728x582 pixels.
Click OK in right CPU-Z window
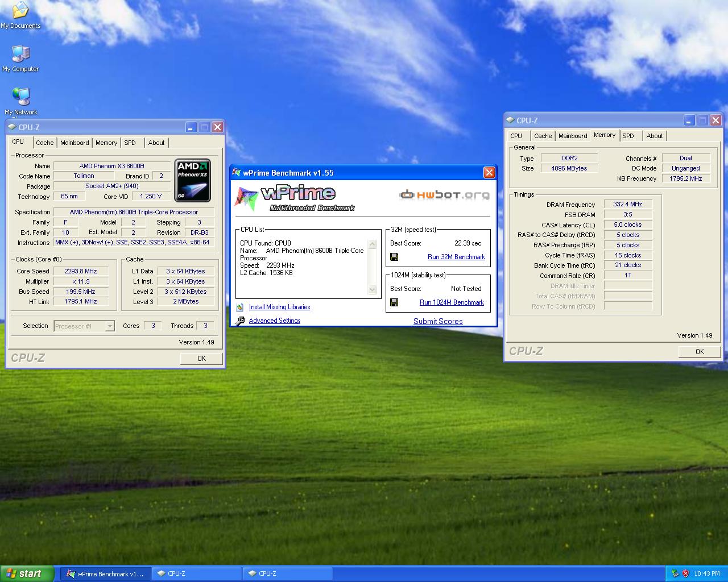(700, 351)
